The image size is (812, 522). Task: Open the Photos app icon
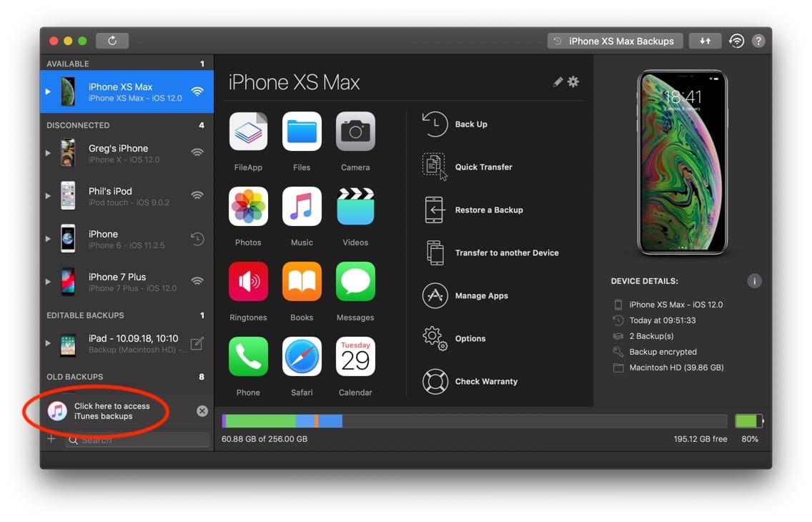pos(248,207)
